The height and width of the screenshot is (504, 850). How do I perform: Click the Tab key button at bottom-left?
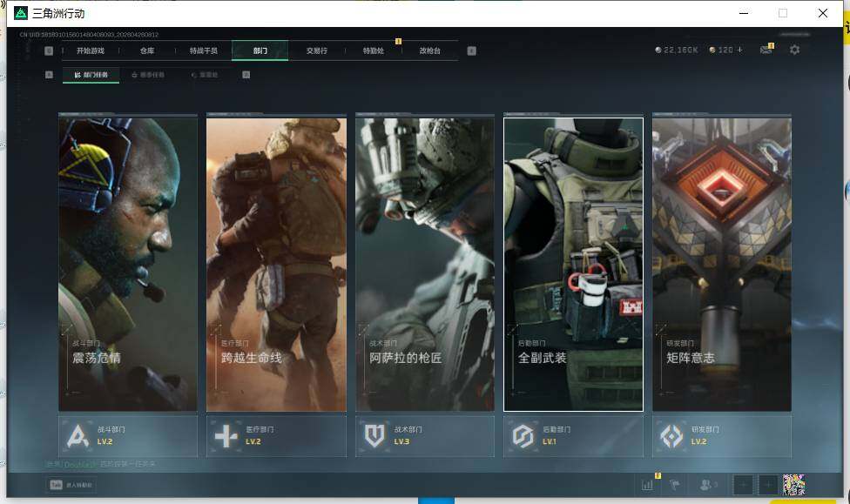pos(71,485)
